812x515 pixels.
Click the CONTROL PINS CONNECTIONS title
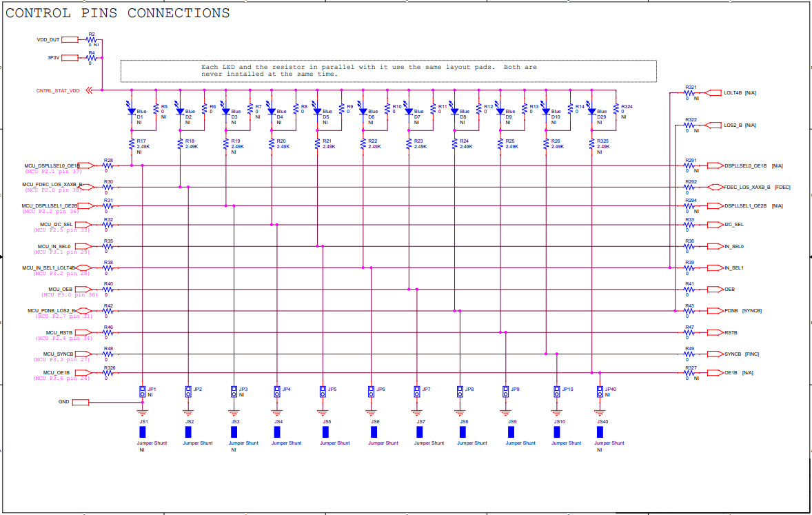coord(117,12)
